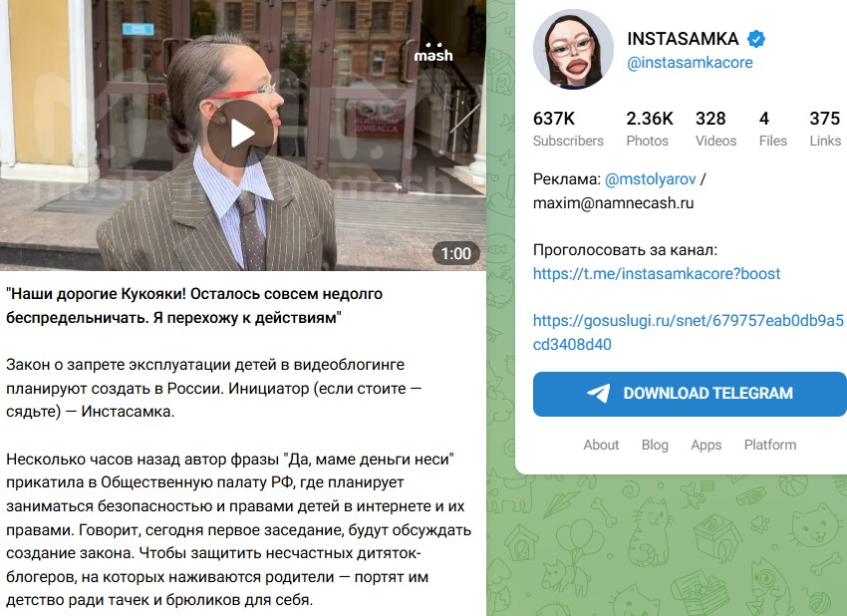Play the Mash video
This screenshot has height=616, width=847.
pyautogui.click(x=242, y=134)
